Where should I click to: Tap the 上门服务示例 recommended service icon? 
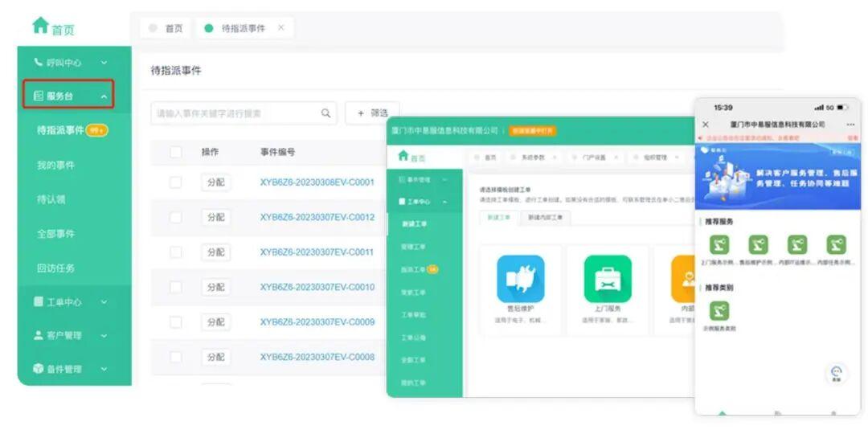click(719, 244)
